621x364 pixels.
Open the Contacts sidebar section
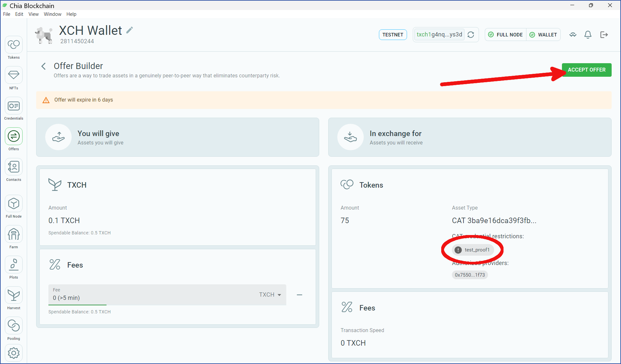click(14, 170)
